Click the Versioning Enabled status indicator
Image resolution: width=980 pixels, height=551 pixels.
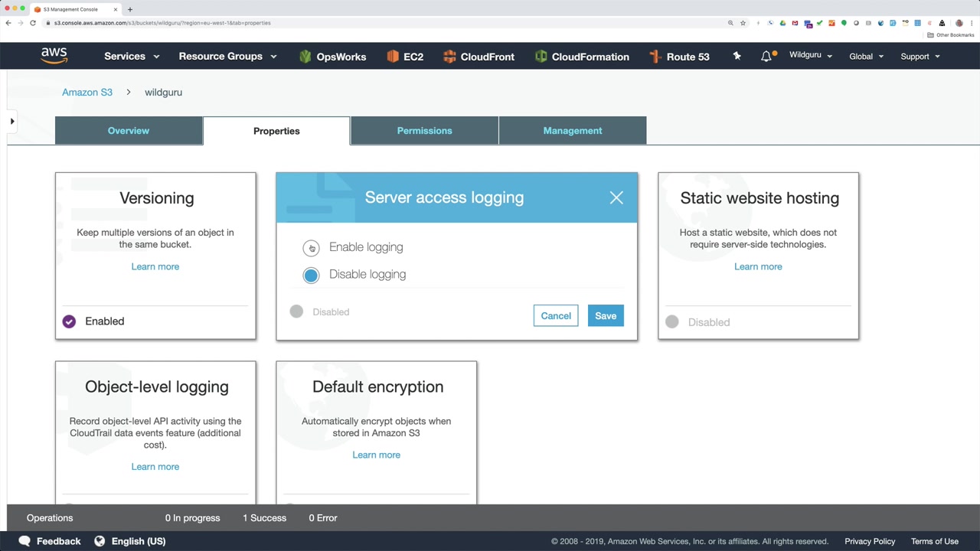pos(69,321)
